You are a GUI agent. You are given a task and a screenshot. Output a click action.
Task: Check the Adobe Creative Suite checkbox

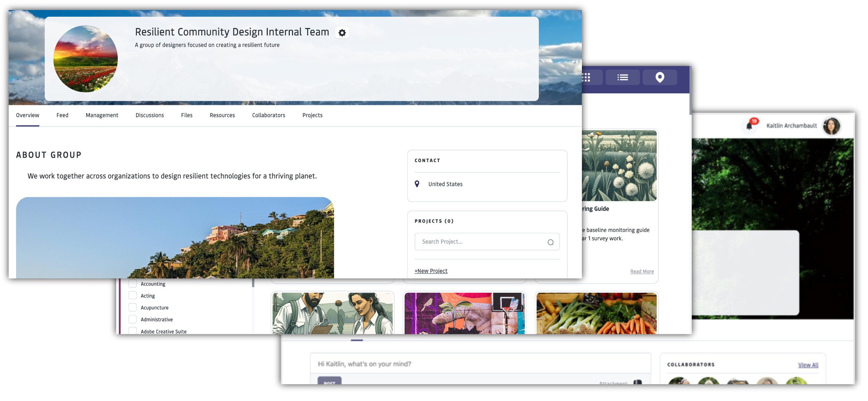133,330
